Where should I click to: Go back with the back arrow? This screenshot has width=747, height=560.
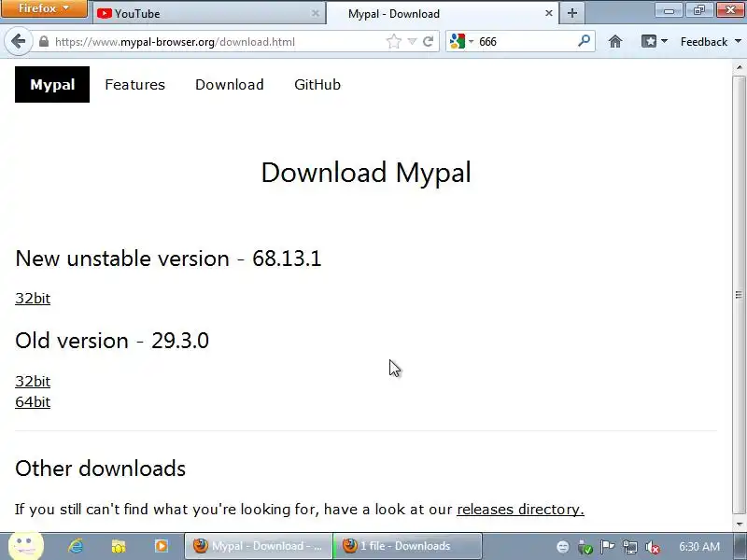[18, 41]
